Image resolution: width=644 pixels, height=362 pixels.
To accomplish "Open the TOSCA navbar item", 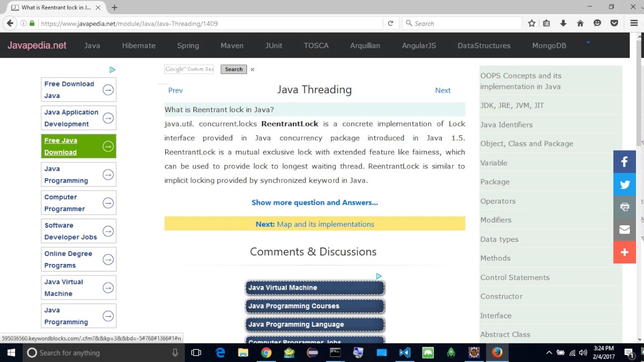I will [x=316, y=45].
